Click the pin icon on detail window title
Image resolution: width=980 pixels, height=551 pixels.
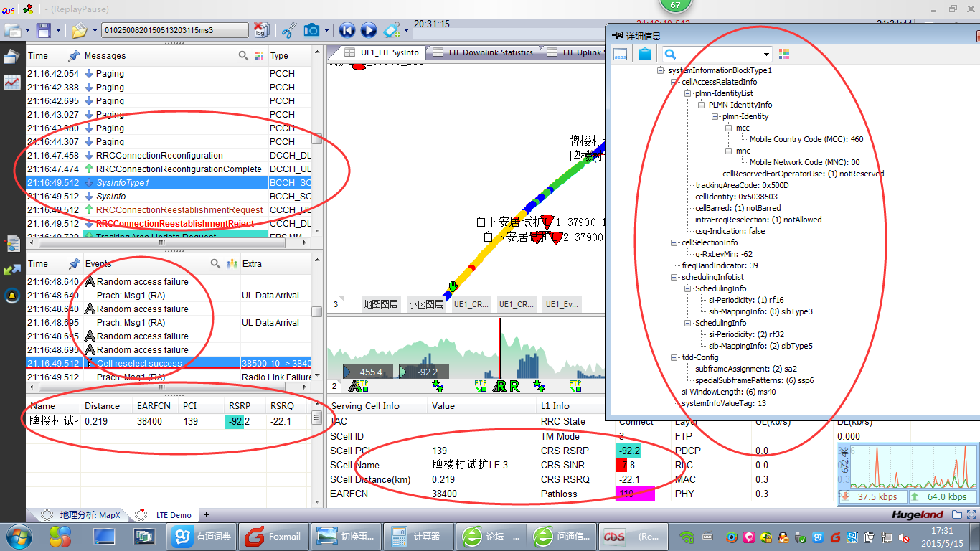[617, 35]
